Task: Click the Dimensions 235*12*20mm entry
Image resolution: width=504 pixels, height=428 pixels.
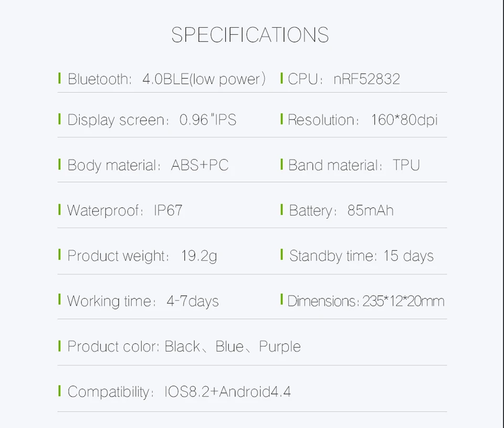Action: pyautogui.click(x=366, y=301)
